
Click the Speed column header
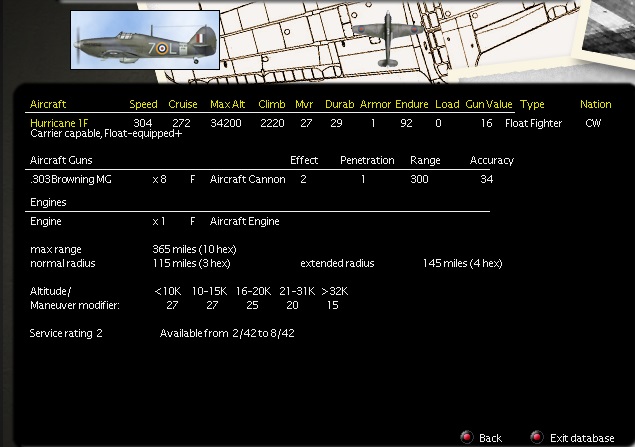coord(143,104)
